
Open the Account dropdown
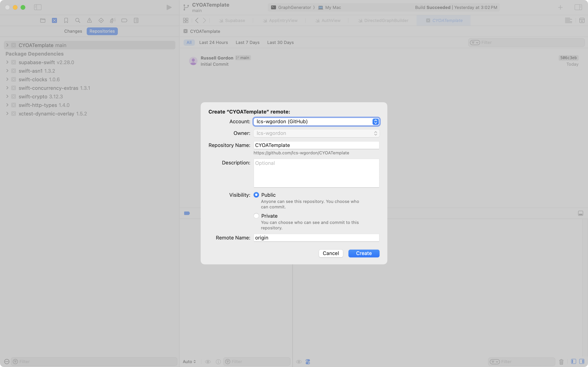tap(316, 122)
